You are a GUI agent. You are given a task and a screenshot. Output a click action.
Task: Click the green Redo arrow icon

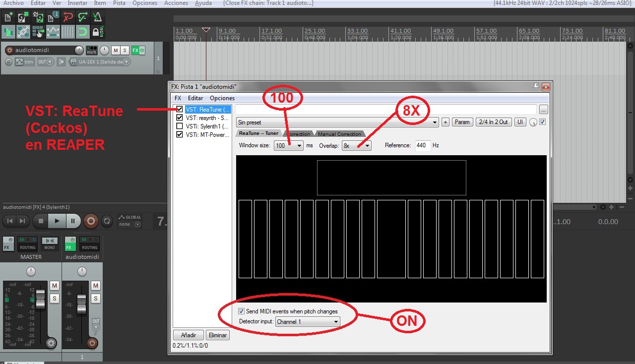click(x=82, y=17)
